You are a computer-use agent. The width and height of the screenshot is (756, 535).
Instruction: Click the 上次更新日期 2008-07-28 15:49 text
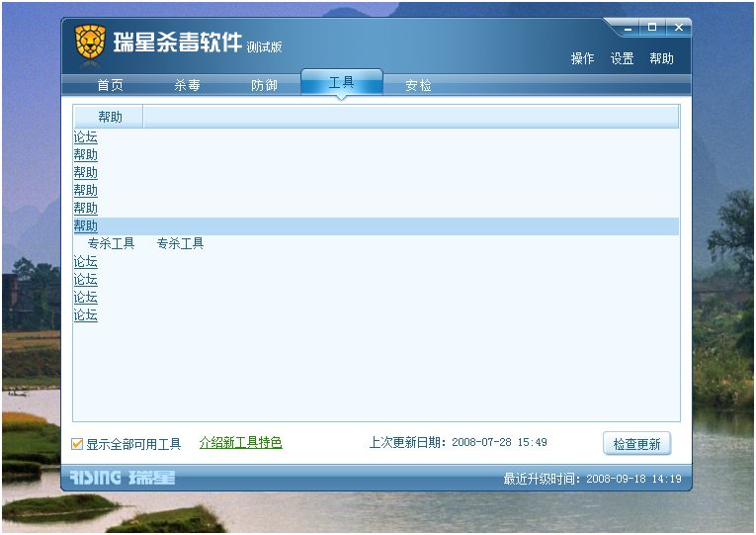[x=458, y=442]
